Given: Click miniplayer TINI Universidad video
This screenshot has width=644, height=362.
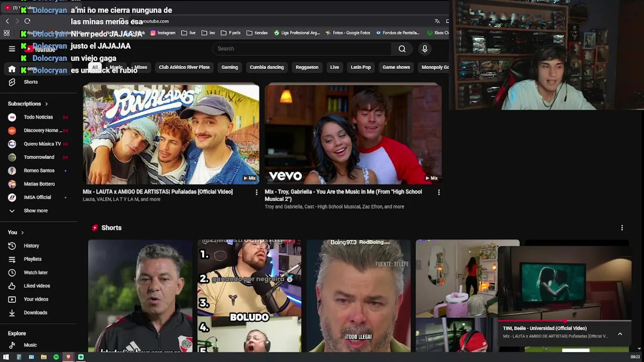Looking at the screenshot, I should (x=565, y=284).
